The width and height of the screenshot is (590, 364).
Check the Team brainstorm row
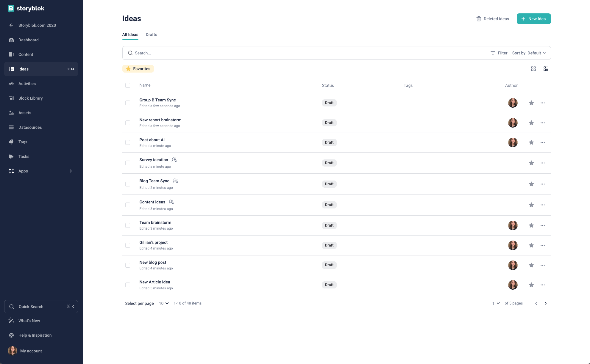click(128, 225)
